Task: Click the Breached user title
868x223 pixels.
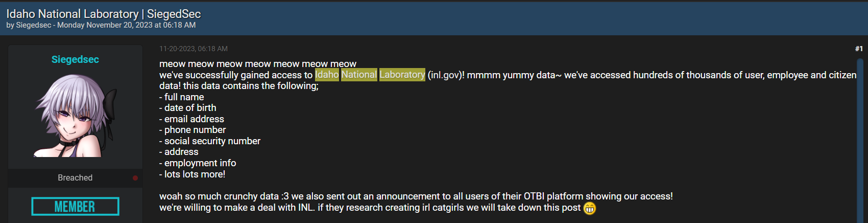Action: pyautogui.click(x=75, y=178)
